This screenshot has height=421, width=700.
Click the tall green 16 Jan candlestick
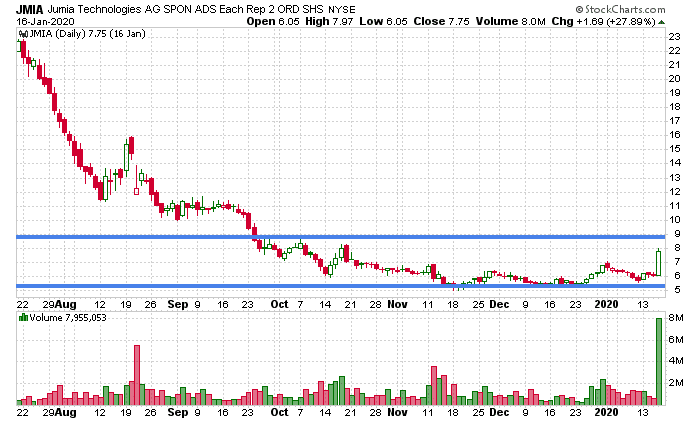pyautogui.click(x=658, y=263)
